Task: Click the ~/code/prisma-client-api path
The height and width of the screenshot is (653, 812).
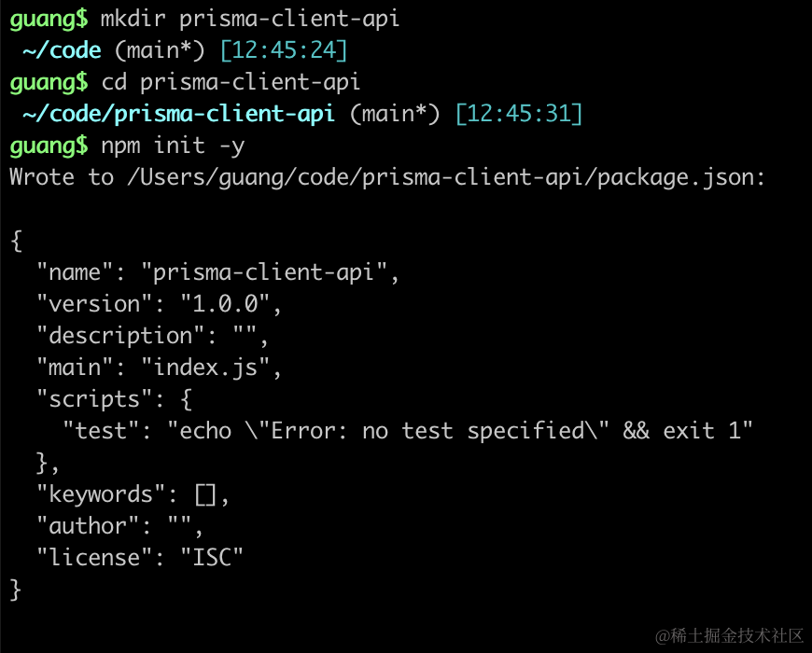Action: tap(179, 115)
